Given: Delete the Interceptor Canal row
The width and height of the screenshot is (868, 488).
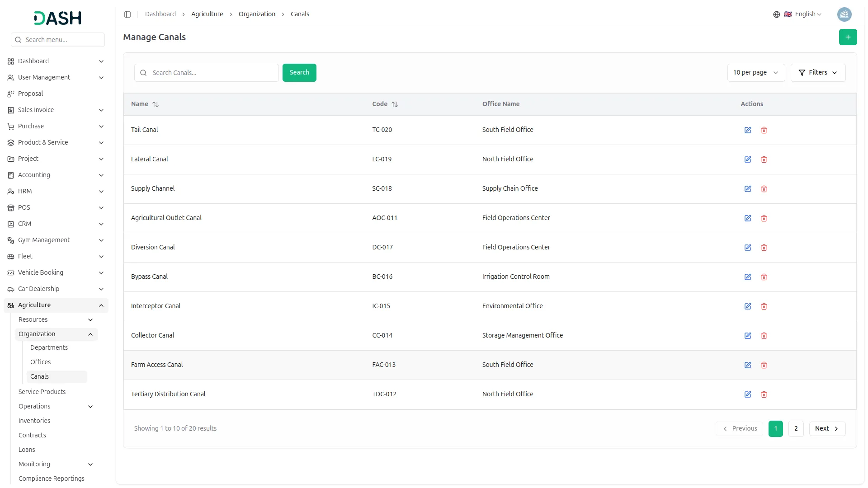Looking at the screenshot, I should [764, 306].
